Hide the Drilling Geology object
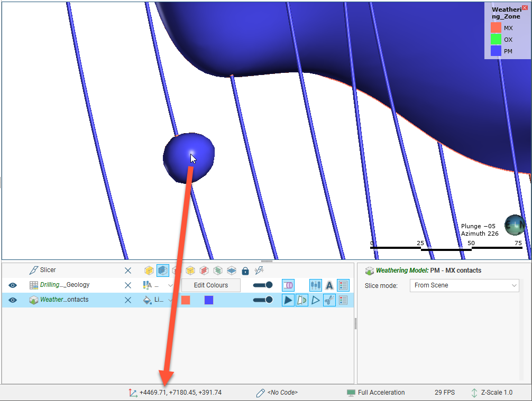Screen dimensions: 532x401 click(x=13, y=285)
